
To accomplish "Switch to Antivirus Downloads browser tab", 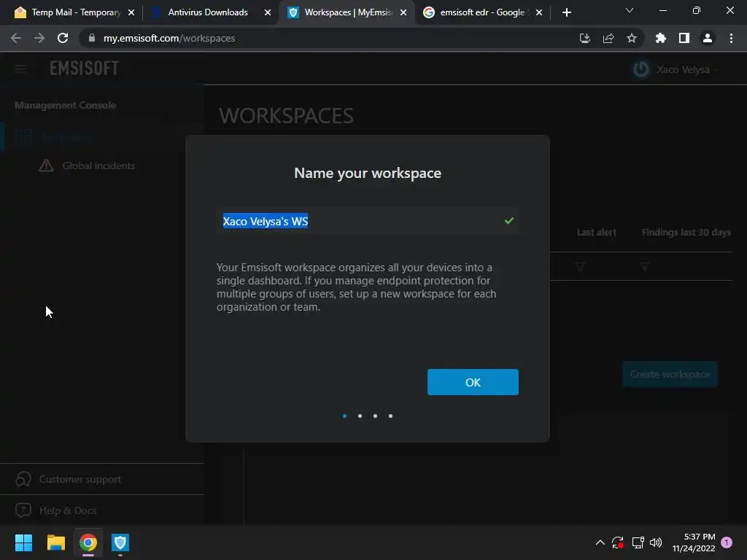I will tap(208, 12).
